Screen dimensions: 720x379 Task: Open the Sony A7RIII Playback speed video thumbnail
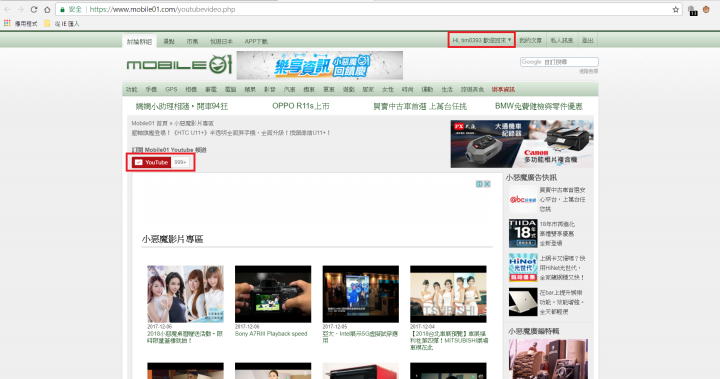[x=273, y=294]
